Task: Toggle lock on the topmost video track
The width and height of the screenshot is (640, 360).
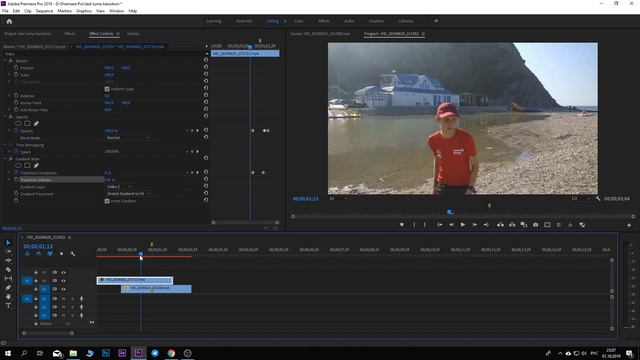Action: tap(36, 273)
